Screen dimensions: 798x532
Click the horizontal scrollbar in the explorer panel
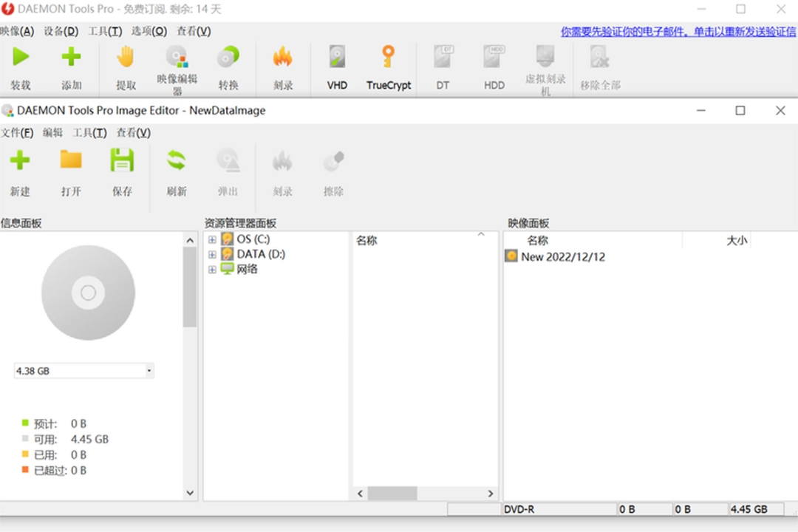click(x=393, y=494)
